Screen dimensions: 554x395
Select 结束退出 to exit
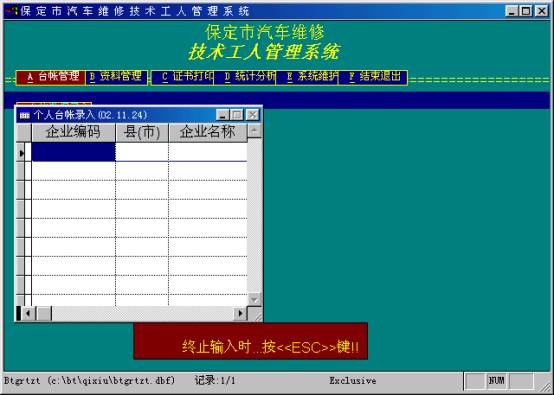(373, 77)
